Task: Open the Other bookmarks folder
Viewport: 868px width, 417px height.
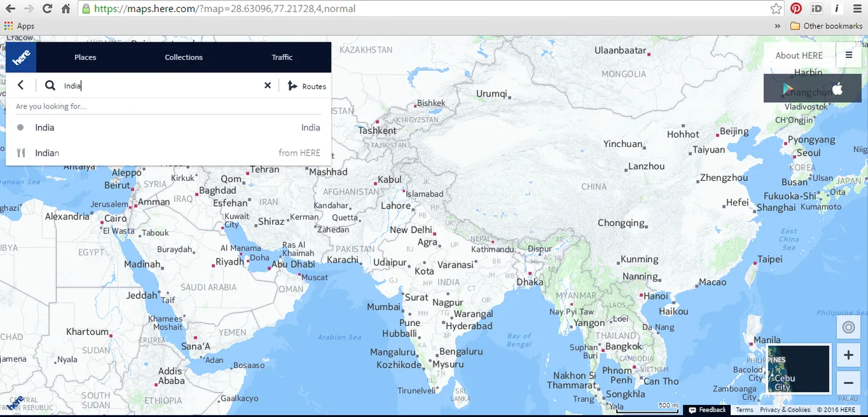Action: tap(826, 26)
